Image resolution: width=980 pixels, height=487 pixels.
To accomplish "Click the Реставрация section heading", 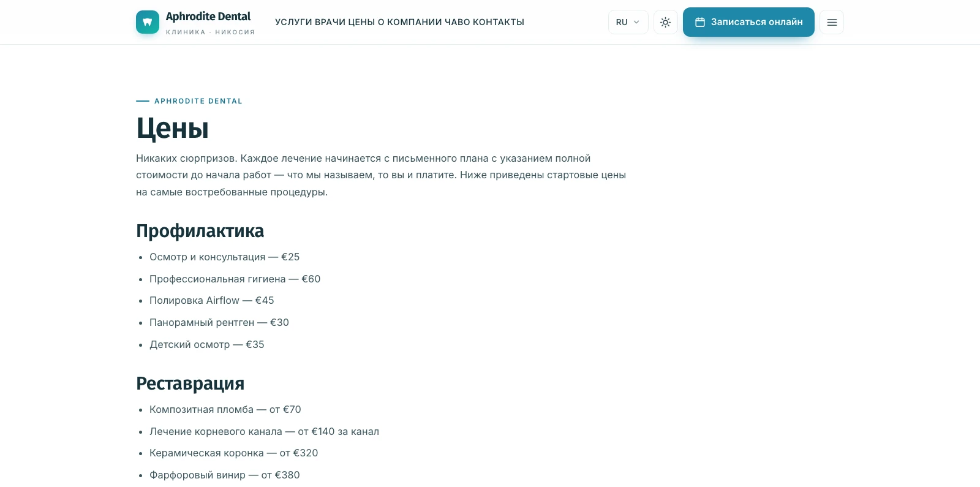I will click(x=190, y=383).
